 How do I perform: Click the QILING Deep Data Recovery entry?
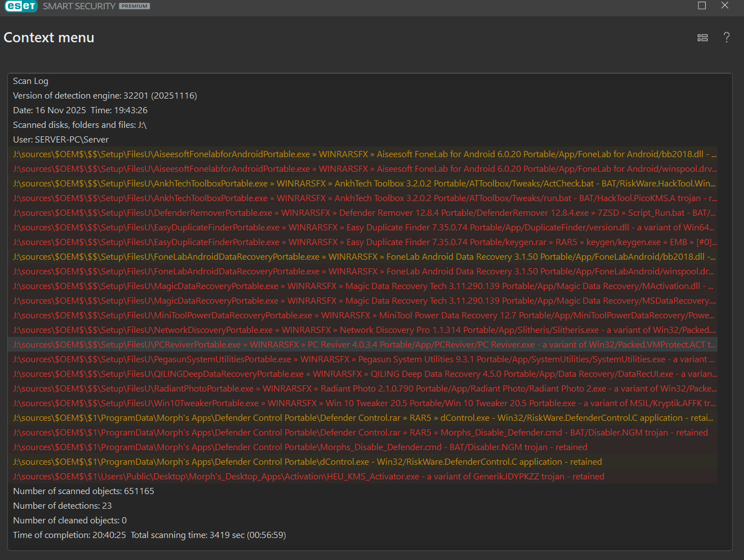[x=364, y=374]
